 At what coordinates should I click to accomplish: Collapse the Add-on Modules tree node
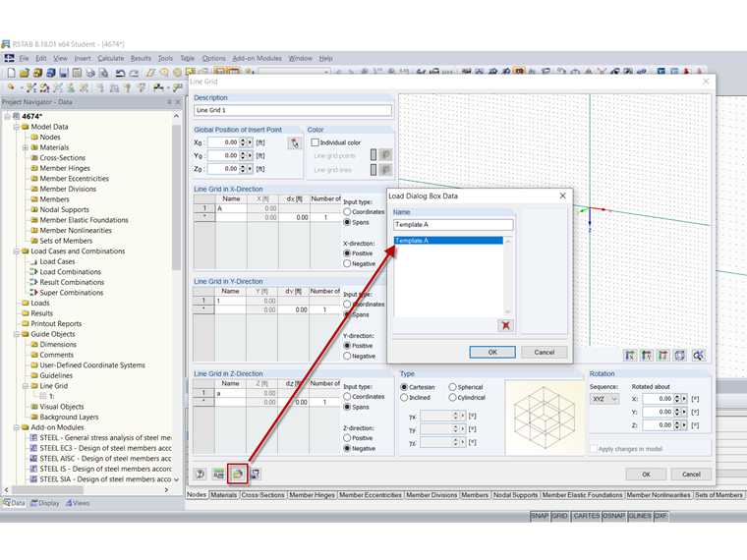tap(16, 427)
